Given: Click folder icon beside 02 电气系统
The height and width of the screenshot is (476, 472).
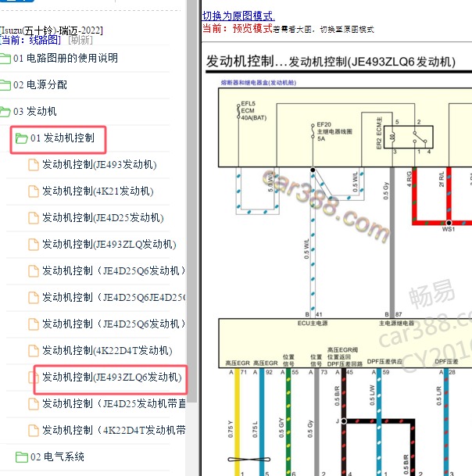Looking at the screenshot, I should [x=21, y=457].
